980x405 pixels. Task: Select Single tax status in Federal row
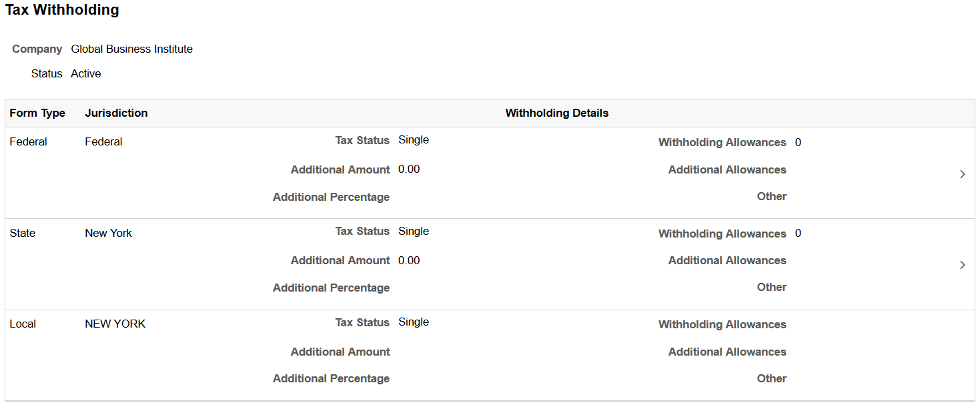(x=413, y=140)
